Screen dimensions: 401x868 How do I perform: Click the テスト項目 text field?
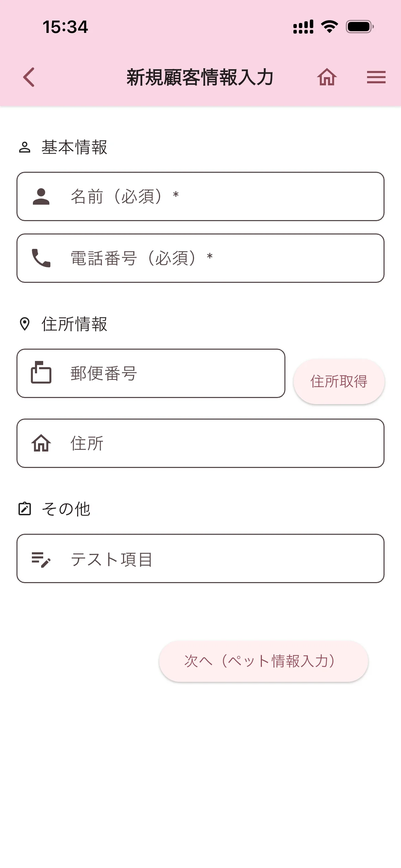(219, 558)
